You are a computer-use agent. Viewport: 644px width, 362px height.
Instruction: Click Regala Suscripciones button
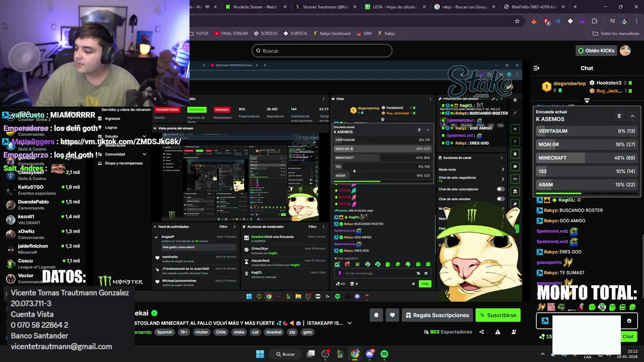click(437, 315)
